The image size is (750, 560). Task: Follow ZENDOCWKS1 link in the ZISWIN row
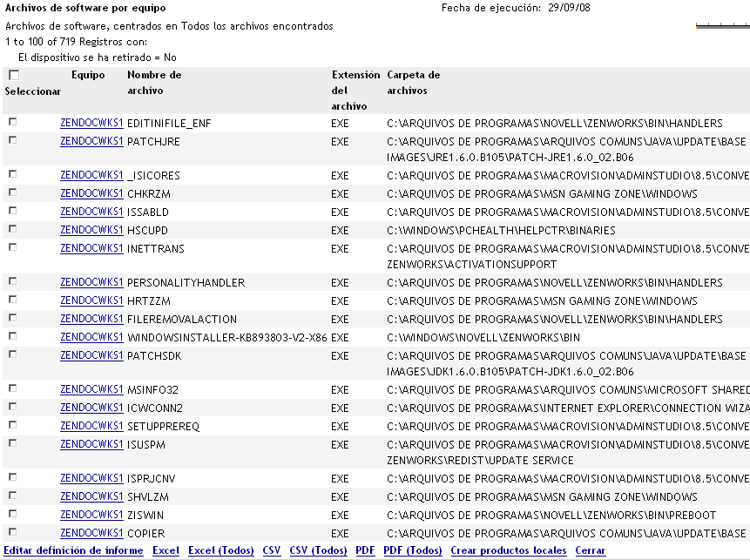pyautogui.click(x=91, y=515)
